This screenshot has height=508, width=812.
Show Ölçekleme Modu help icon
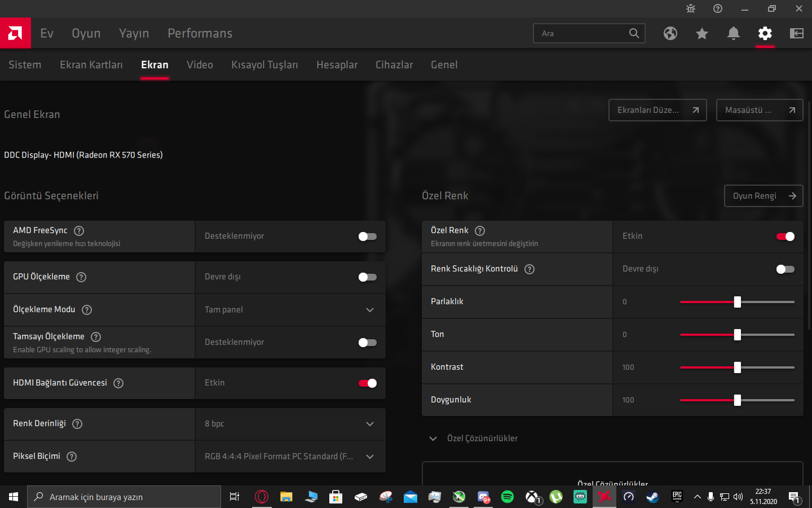(x=87, y=310)
